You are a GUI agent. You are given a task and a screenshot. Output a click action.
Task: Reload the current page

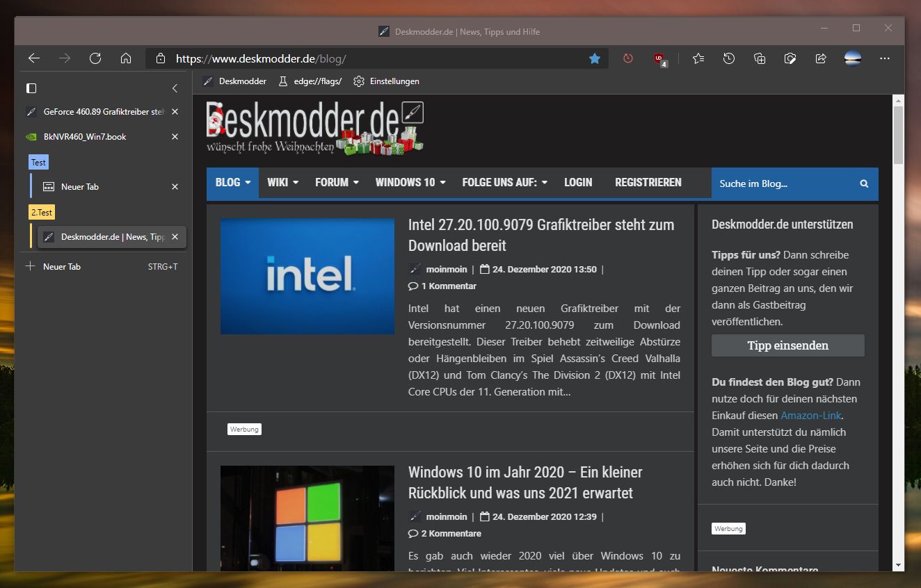pos(95,58)
